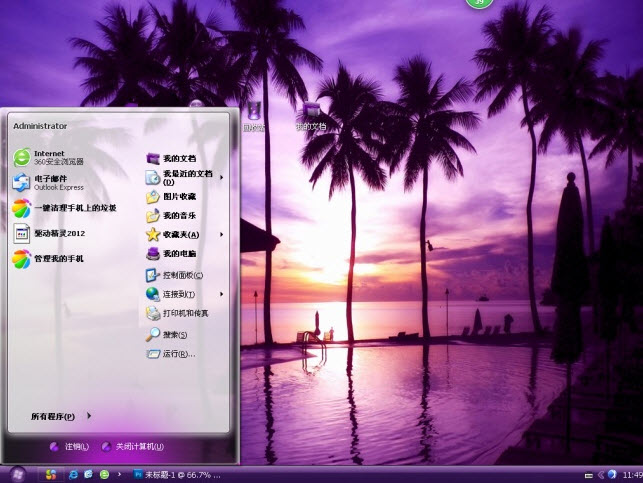This screenshot has width=643, height=483.
Task: Open 打印机和传真 settings
Action: click(184, 313)
